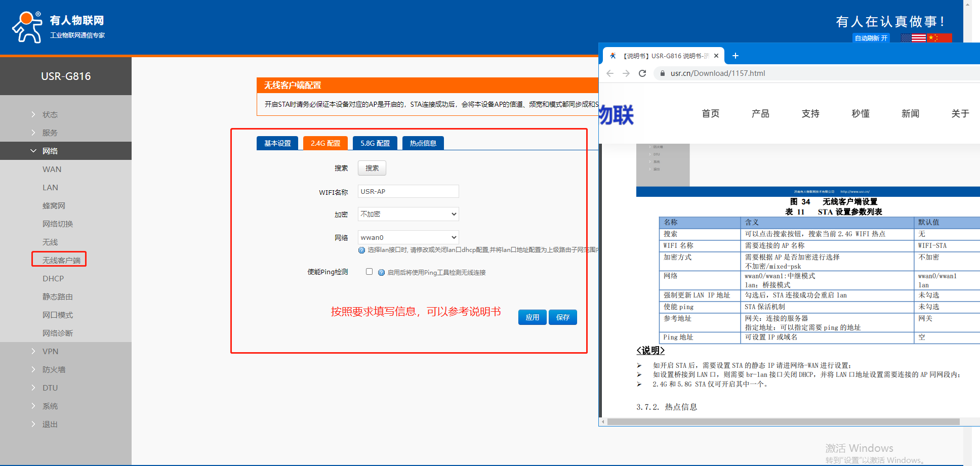
Task: Expand the 防火墙 sidebar section
Action: click(x=54, y=369)
